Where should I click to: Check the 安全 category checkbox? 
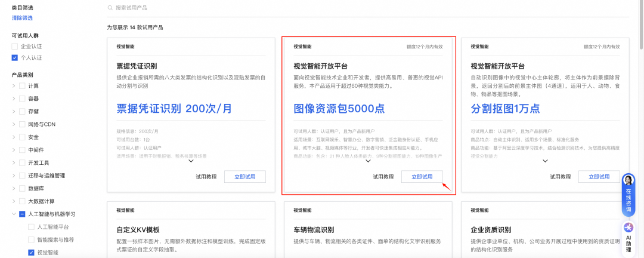point(22,137)
